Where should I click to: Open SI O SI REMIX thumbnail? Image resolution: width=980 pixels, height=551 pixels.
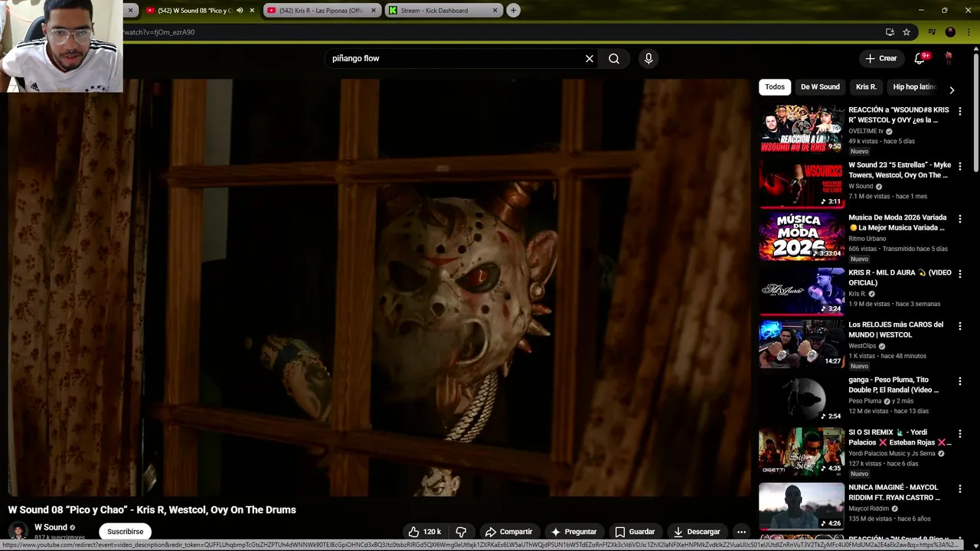(x=802, y=452)
